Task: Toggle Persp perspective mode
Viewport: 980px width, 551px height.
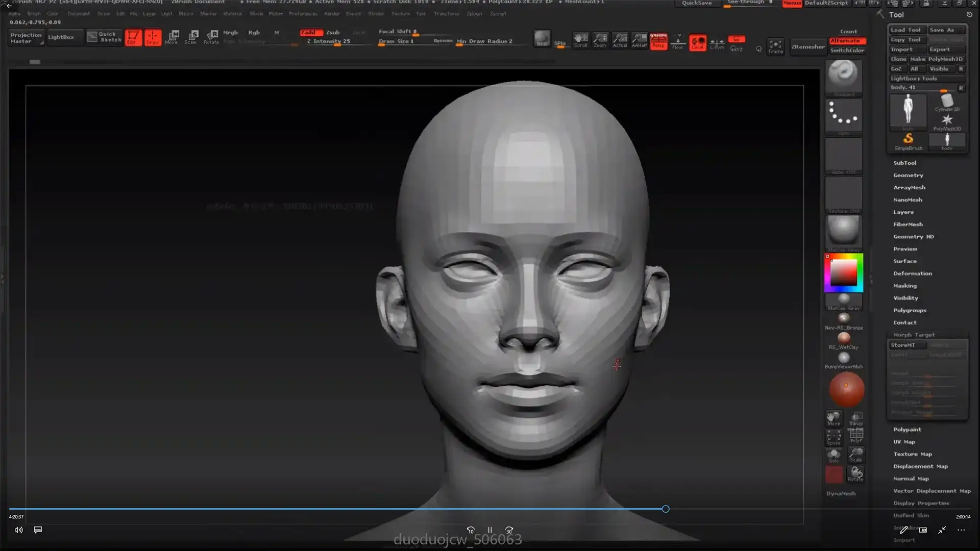Action: [x=658, y=41]
